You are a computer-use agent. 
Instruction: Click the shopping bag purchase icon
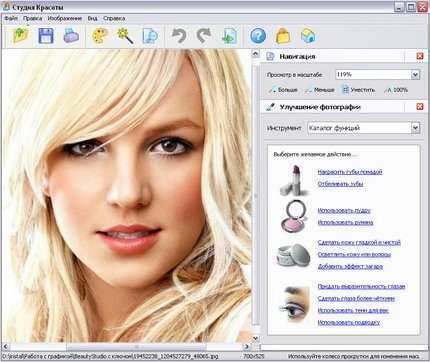283,36
